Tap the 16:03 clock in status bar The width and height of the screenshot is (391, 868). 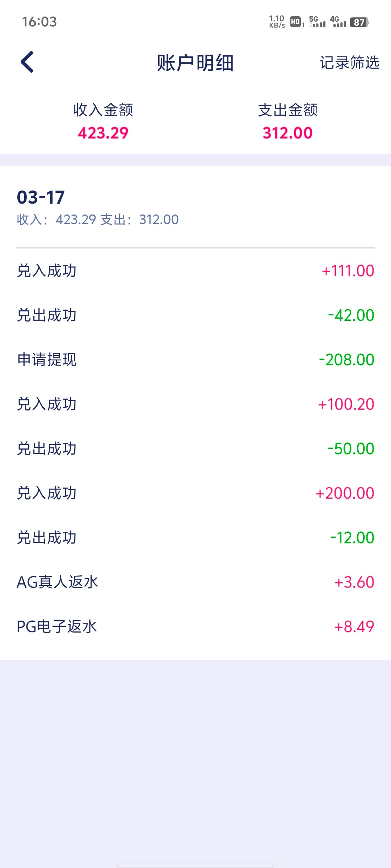[39, 22]
